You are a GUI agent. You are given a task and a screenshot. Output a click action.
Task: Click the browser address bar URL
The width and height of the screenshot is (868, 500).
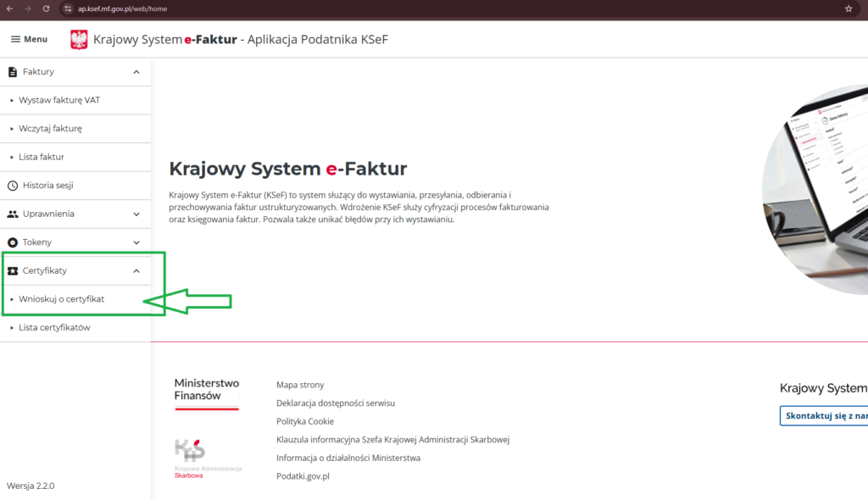pyautogui.click(x=123, y=8)
